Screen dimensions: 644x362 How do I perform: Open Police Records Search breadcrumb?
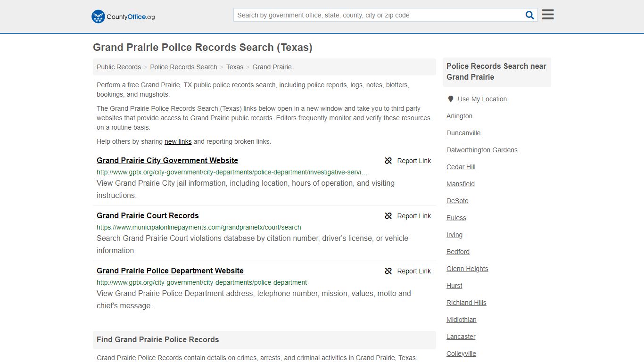click(x=183, y=67)
